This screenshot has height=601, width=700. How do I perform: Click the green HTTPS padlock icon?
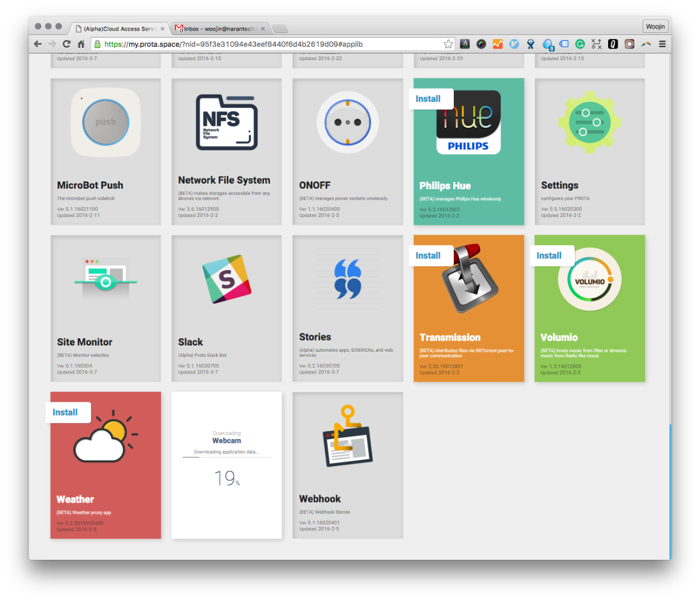tap(97, 44)
